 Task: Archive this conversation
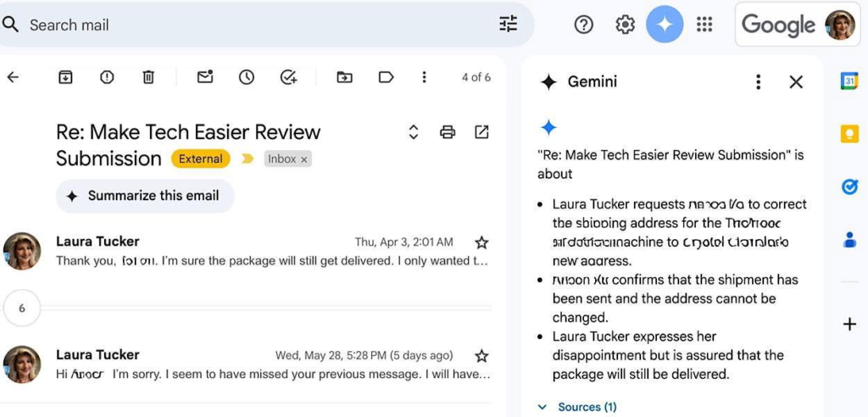(65, 77)
